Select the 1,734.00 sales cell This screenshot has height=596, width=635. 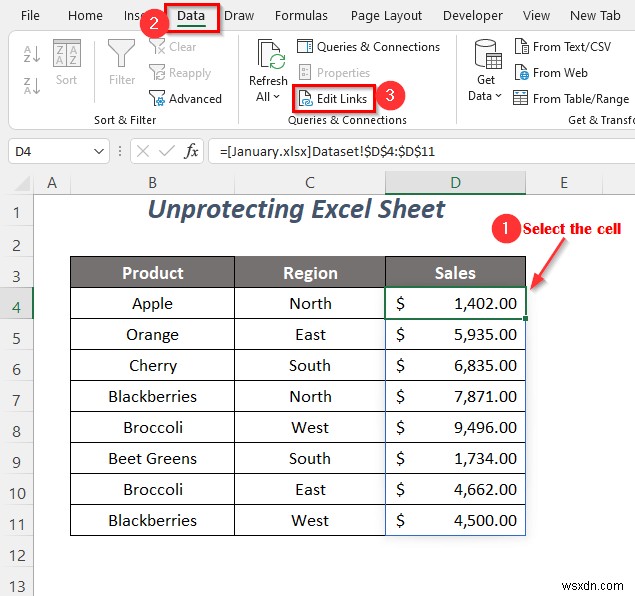coord(455,458)
